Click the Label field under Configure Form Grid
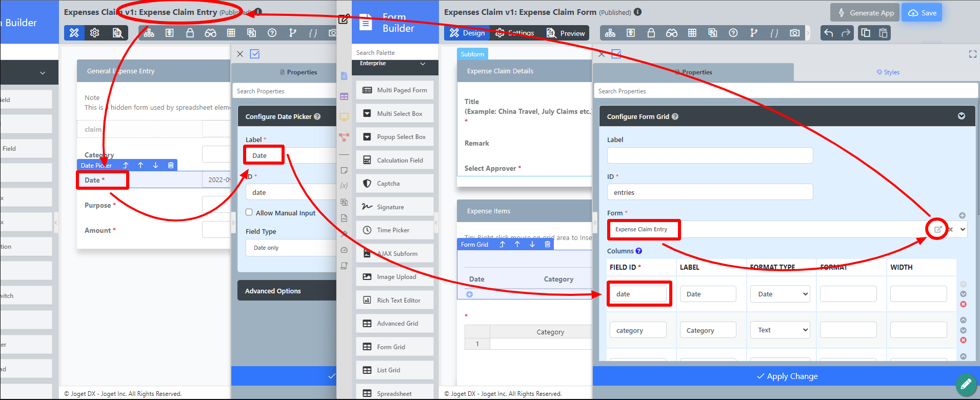 [710, 155]
